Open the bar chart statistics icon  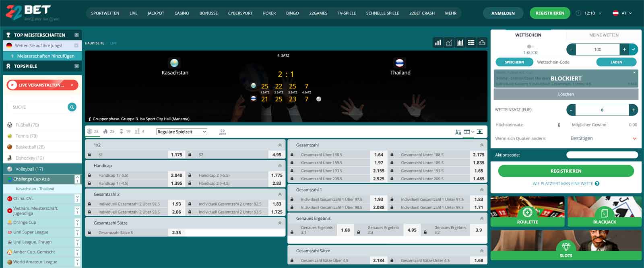click(438, 43)
